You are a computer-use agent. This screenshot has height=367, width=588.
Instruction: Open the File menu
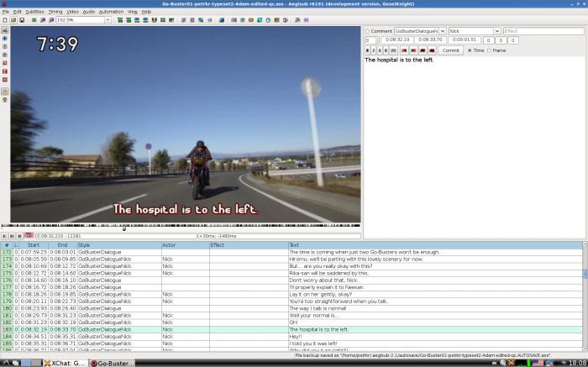[x=5, y=12]
